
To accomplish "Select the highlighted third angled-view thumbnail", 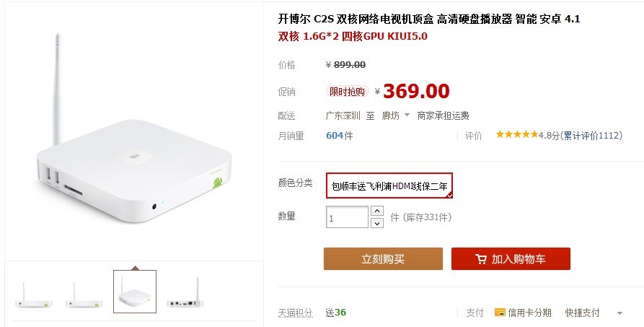I will point(135,292).
